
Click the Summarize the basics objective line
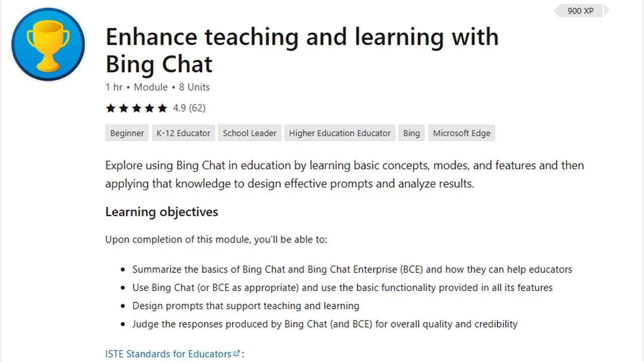(352, 269)
